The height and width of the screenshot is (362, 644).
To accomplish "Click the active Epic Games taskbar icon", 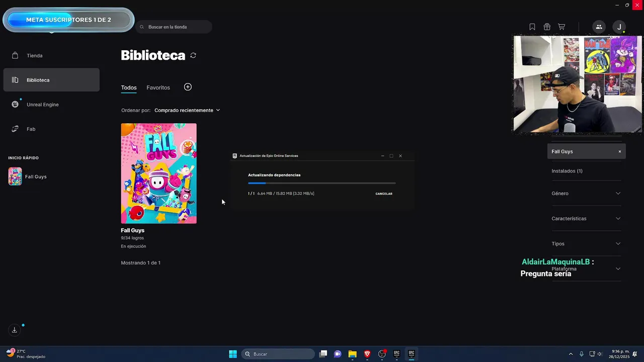I will click(411, 354).
